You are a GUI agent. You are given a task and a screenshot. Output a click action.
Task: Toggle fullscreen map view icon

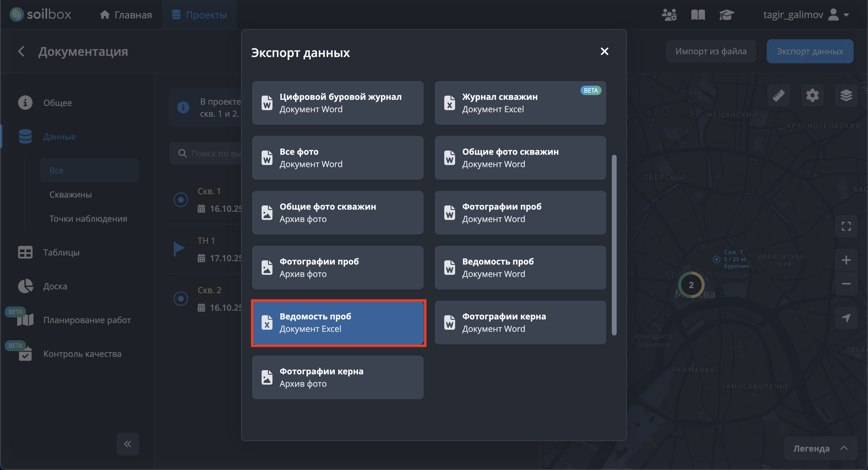click(846, 226)
